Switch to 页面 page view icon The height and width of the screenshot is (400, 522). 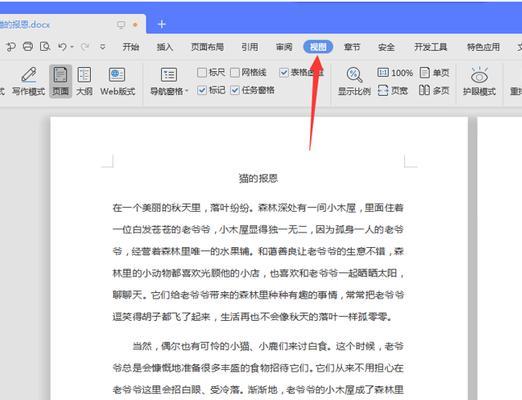(60, 81)
